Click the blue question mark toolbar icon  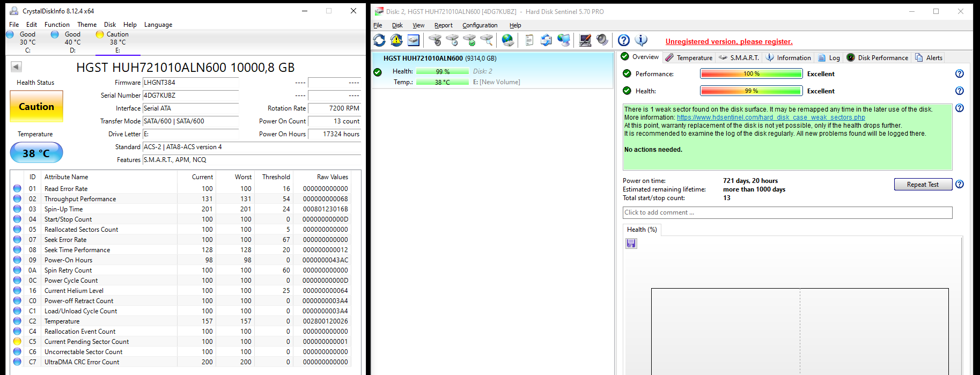pyautogui.click(x=623, y=40)
